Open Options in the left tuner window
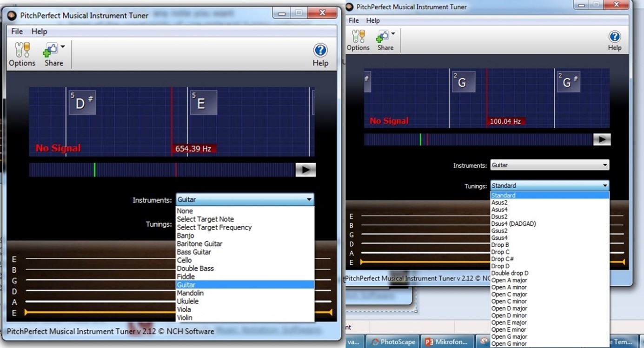 (x=22, y=54)
